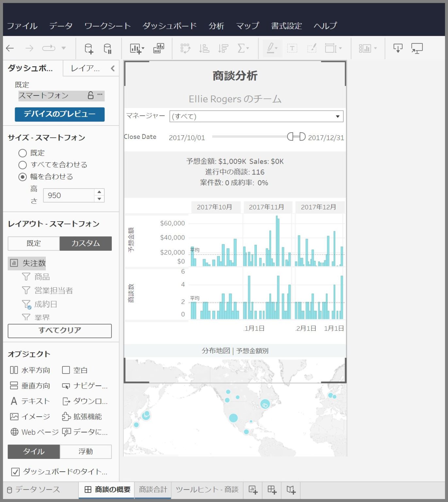Open the マネージャー filter dropdown
The width and height of the screenshot is (448, 502).
[338, 116]
